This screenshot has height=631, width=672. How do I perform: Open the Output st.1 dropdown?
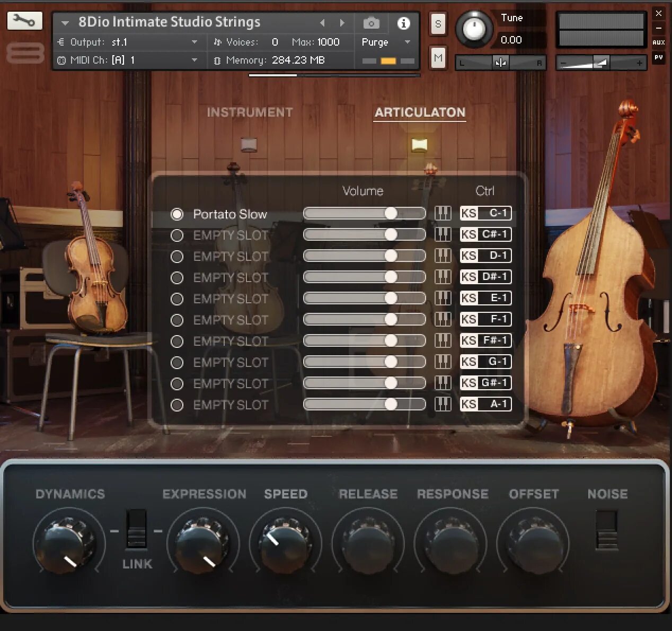tap(128, 42)
